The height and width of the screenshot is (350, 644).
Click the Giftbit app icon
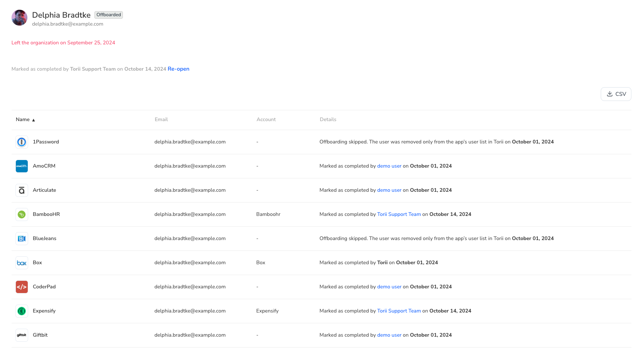[22, 335]
